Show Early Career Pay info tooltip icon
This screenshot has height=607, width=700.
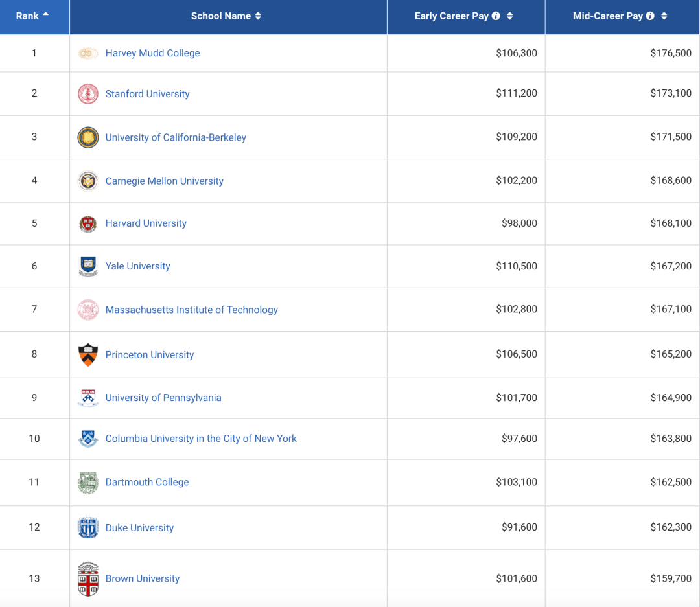tap(496, 16)
